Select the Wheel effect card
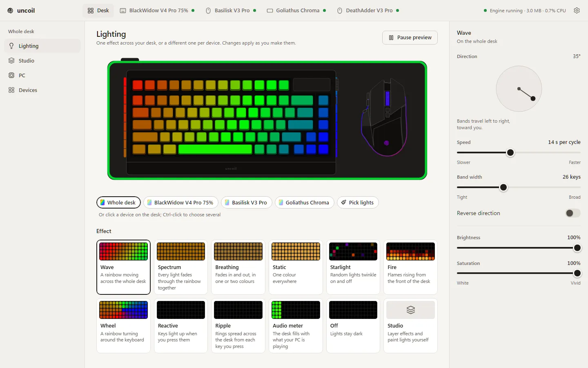 point(123,325)
